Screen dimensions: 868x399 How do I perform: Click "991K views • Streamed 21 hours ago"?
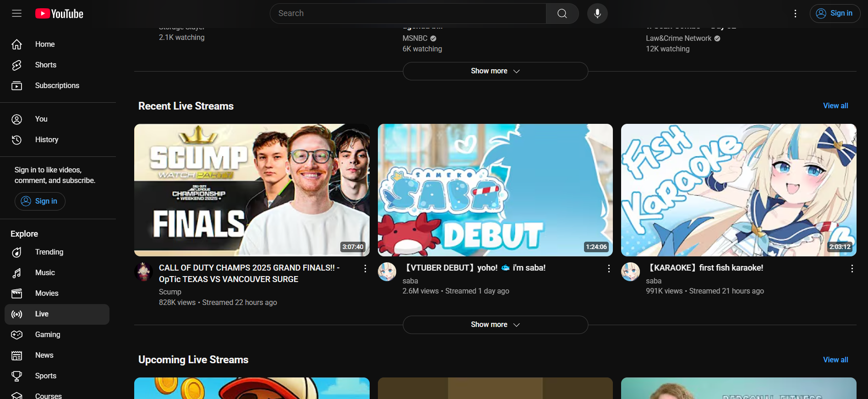click(705, 291)
